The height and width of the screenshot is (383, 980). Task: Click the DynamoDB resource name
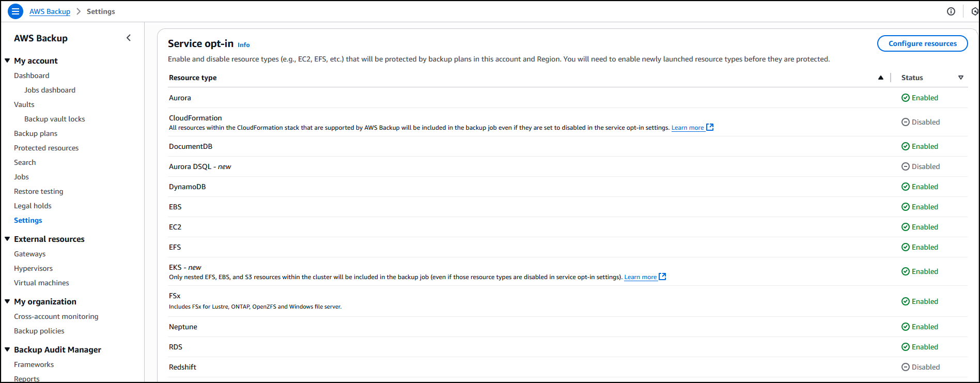tap(188, 187)
